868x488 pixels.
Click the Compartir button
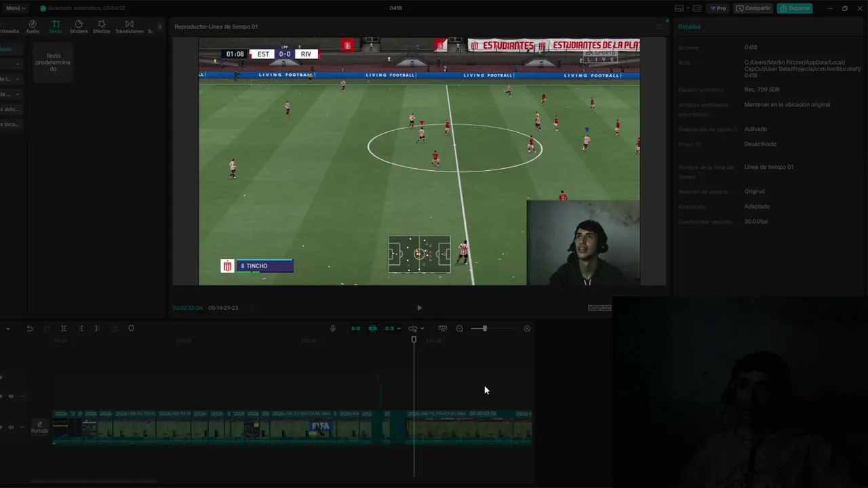point(753,8)
